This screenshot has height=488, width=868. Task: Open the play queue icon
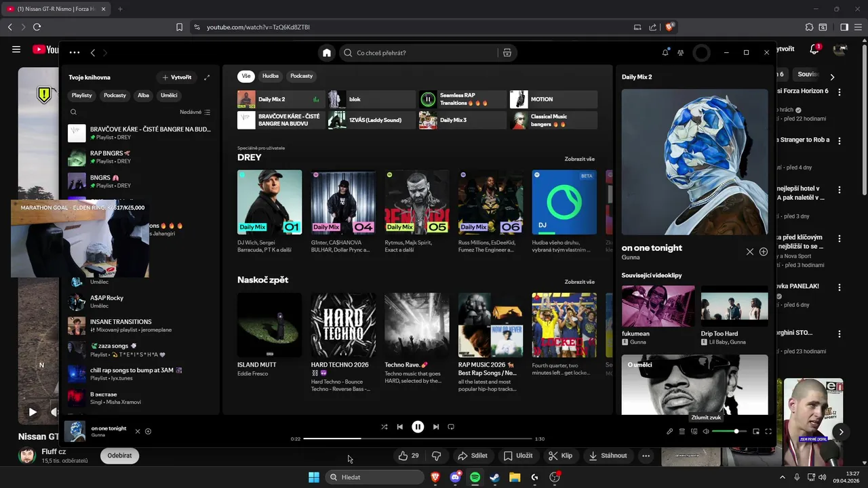tap(682, 432)
